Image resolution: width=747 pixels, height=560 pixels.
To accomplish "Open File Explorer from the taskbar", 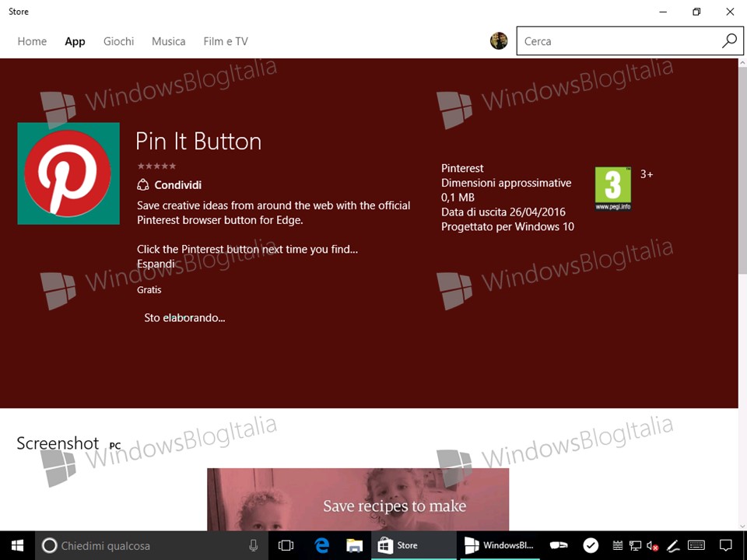I will (355, 546).
